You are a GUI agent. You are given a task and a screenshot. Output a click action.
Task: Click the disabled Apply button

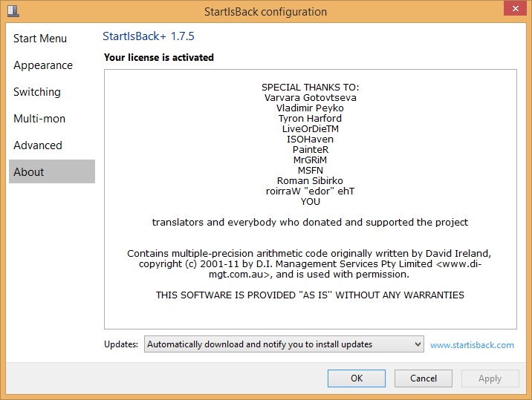(490, 378)
